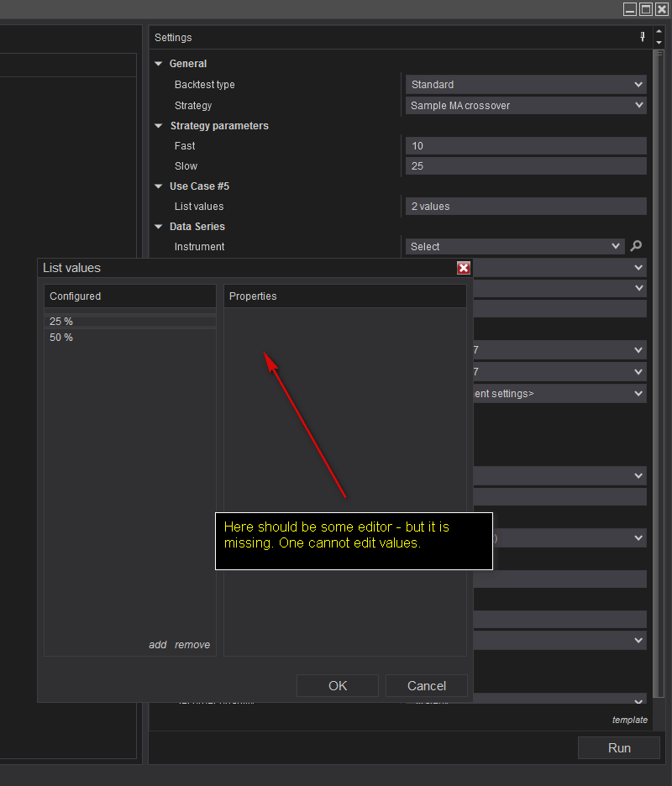Click the Instrument label
The height and width of the screenshot is (786, 672).
click(x=199, y=247)
